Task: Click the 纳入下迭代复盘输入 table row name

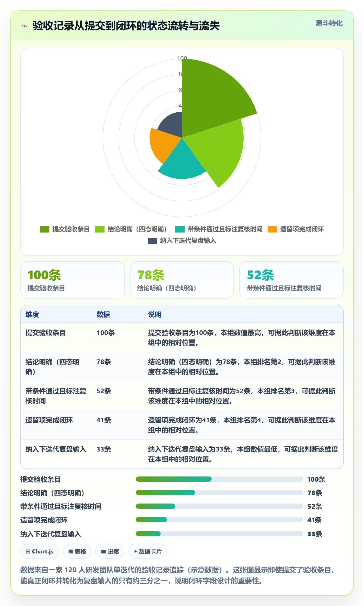Action: pos(56,449)
